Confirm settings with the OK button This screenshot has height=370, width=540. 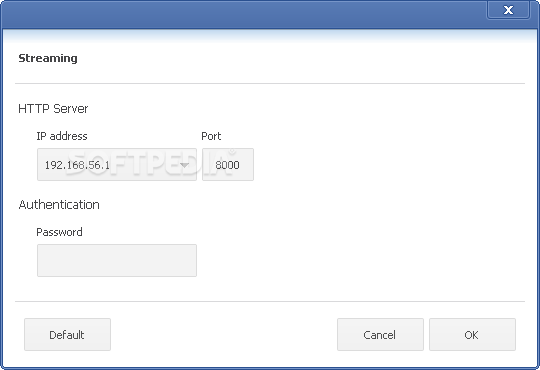click(472, 335)
